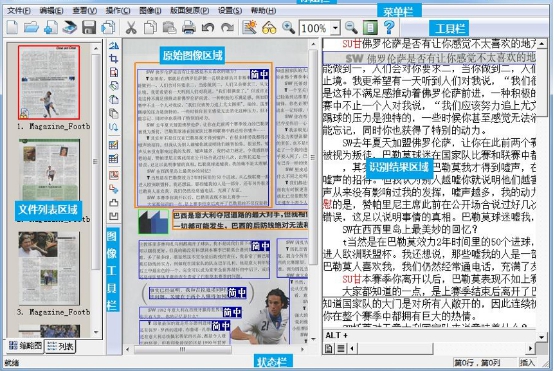Open the 操作(C) menu
Image resolution: width=554 pixels, height=371 pixels.
click(x=118, y=11)
